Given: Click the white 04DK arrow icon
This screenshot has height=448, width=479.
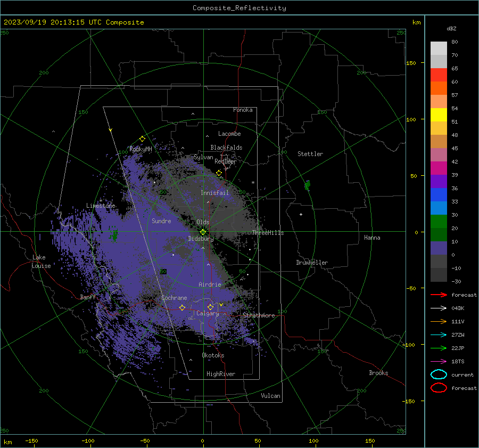Looking at the screenshot, I should point(439,308).
